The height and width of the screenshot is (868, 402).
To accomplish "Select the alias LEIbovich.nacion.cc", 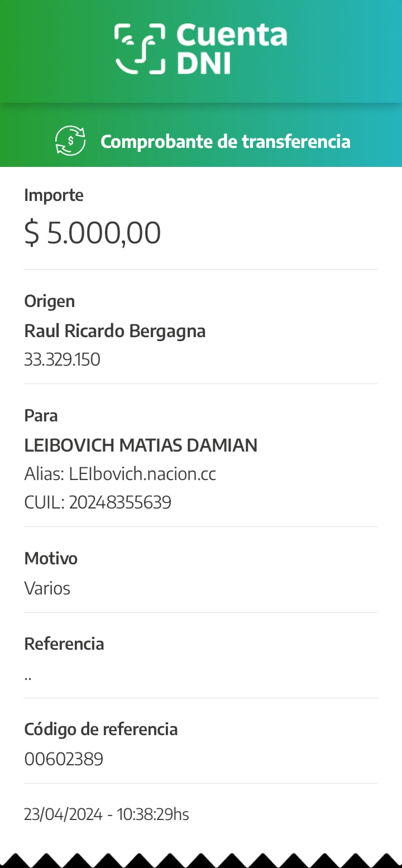I will 120,474.
